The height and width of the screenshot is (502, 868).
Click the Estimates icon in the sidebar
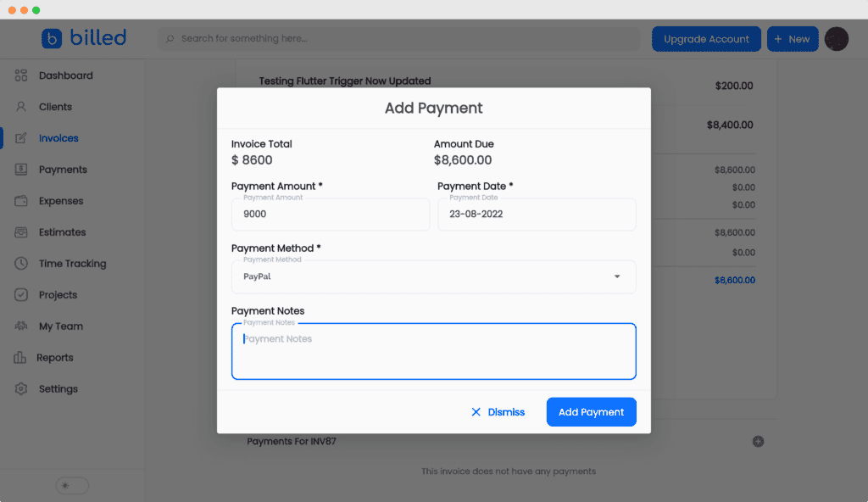click(x=20, y=231)
